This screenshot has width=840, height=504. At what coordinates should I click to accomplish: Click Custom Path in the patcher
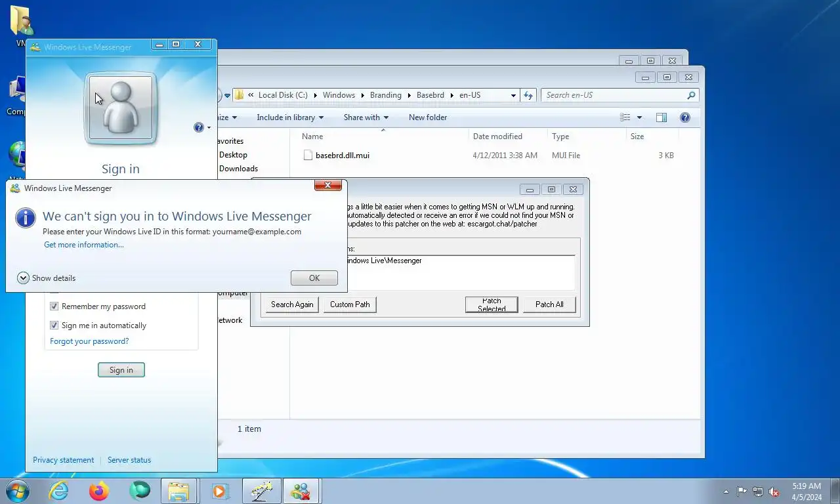(x=350, y=304)
